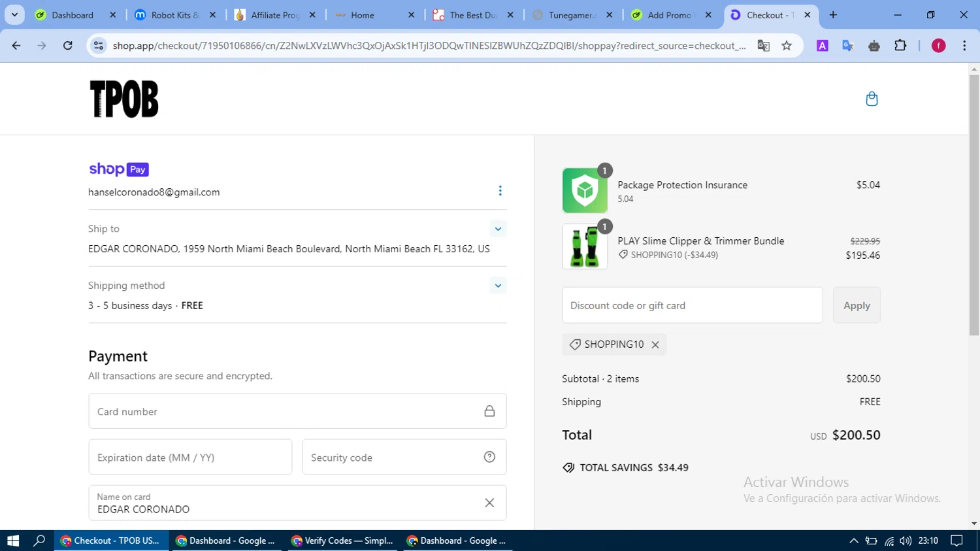Open the robot extension icon

pos(874,45)
